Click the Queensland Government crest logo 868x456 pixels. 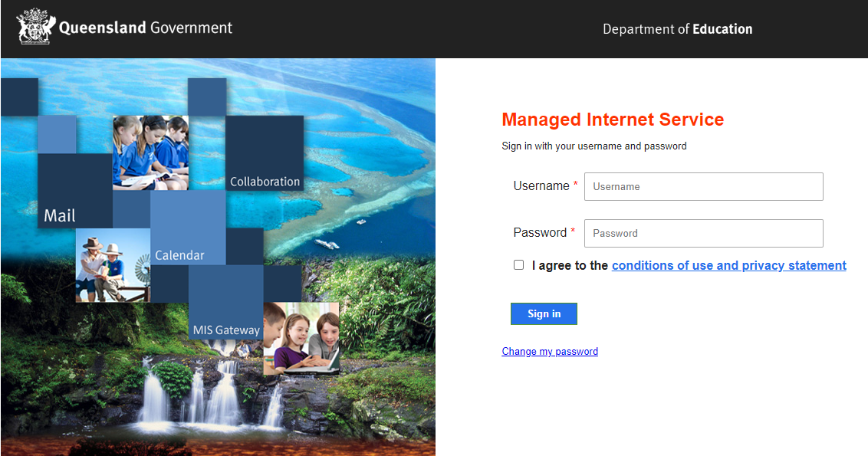pyautogui.click(x=36, y=27)
